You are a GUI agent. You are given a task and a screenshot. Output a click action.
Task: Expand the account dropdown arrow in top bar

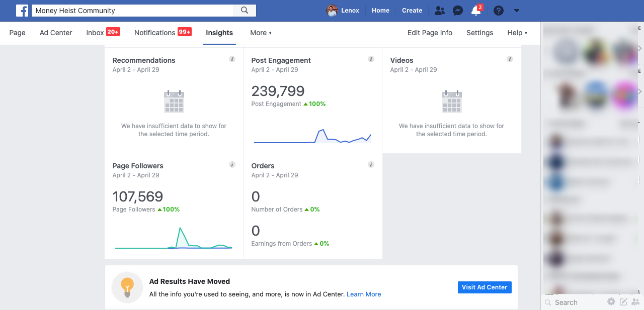(x=517, y=11)
